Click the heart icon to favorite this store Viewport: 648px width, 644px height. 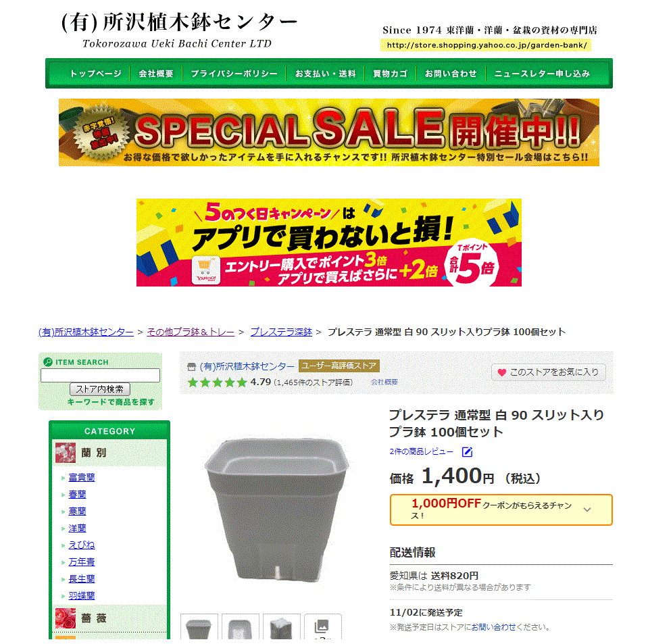coord(501,372)
